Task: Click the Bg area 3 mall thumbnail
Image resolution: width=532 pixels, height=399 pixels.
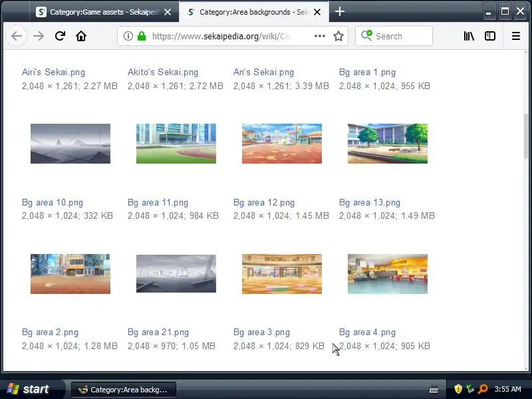Action: pos(282,274)
